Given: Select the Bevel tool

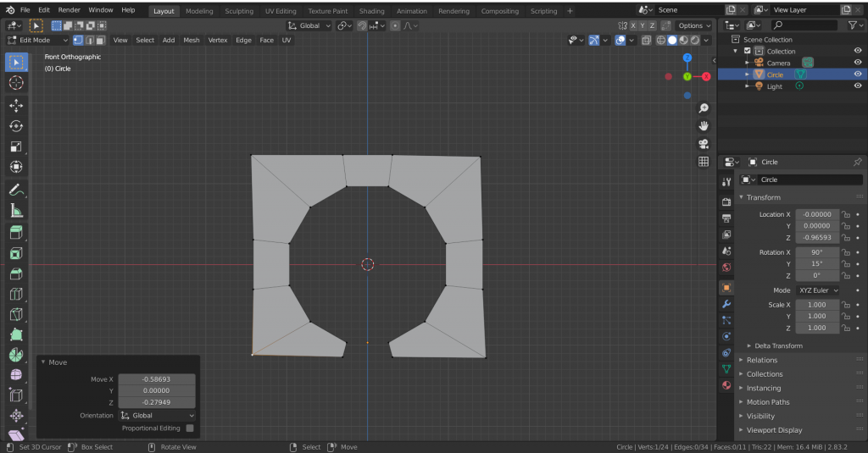Looking at the screenshot, I should pyautogui.click(x=16, y=273).
